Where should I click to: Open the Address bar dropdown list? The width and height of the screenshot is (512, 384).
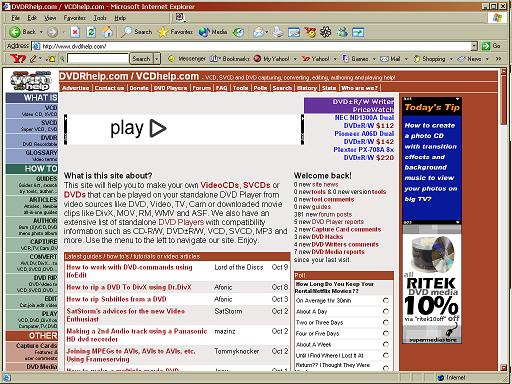click(474, 46)
